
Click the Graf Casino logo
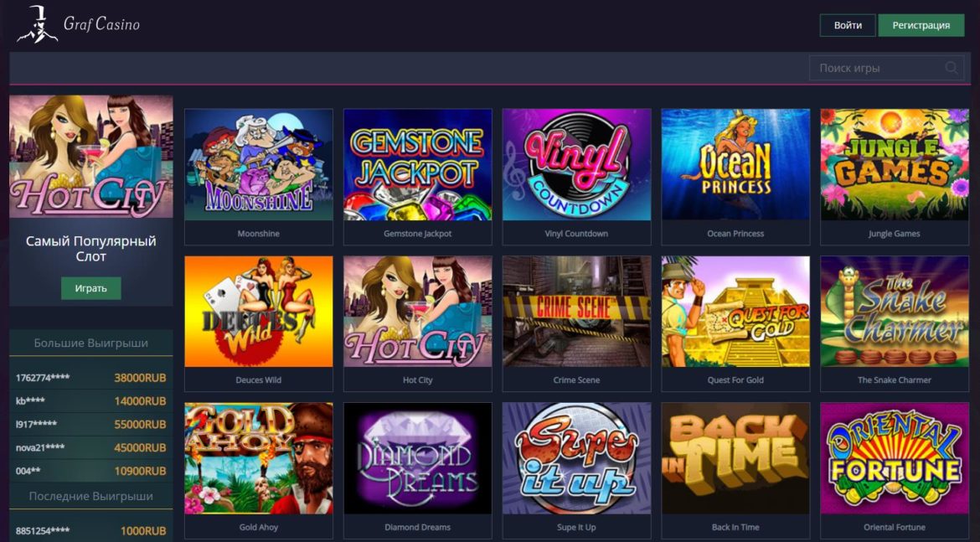coord(78,25)
